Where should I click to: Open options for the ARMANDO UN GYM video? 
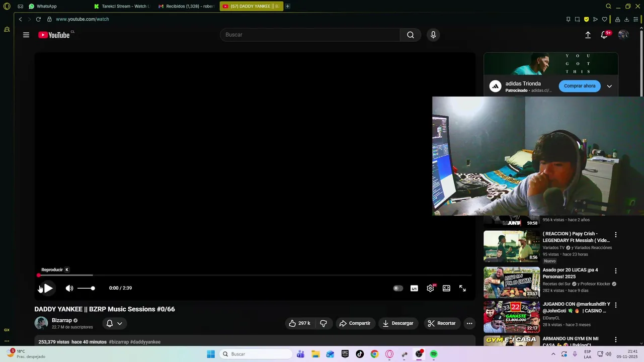click(x=615, y=340)
